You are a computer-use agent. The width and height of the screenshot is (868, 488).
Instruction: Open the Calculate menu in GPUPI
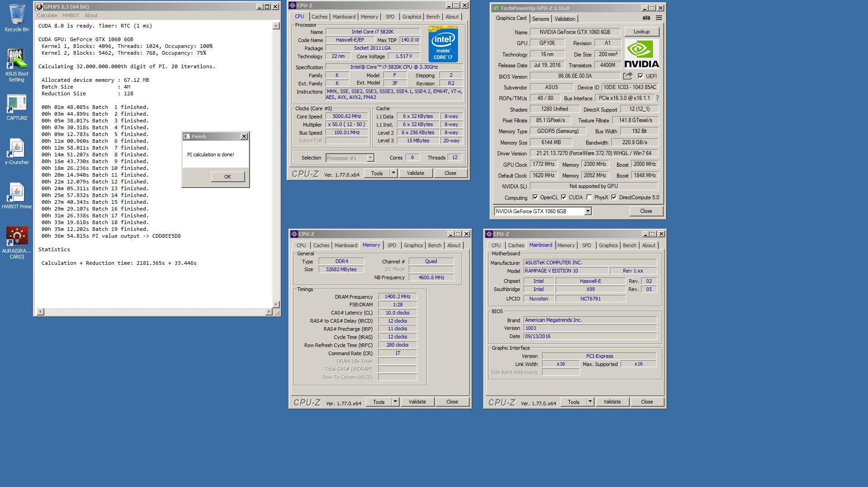coord(47,15)
